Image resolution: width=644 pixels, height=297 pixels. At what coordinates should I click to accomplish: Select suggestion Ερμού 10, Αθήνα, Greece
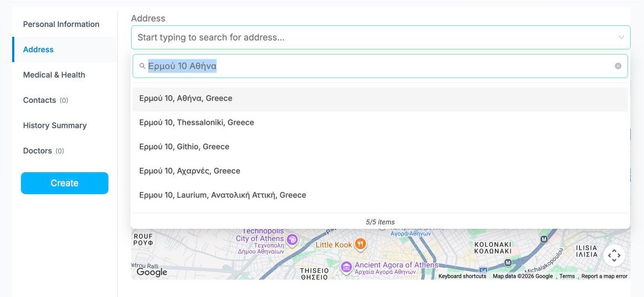point(380,98)
